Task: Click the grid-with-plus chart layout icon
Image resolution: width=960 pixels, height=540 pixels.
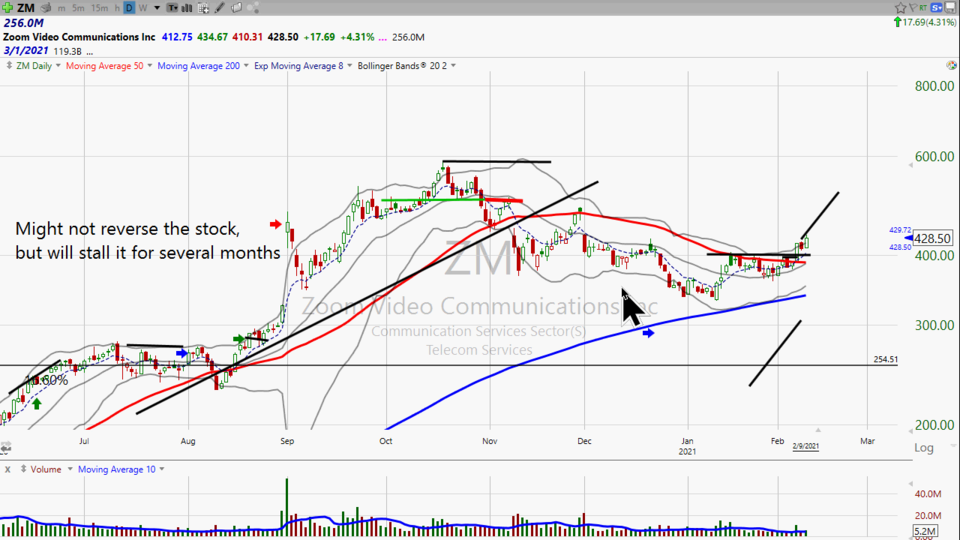Action: coord(203,8)
